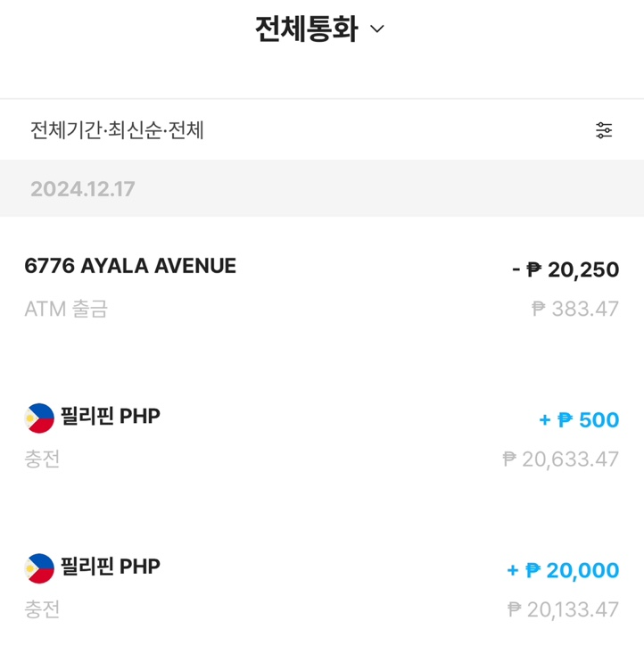The image size is (644, 654).
Task: Open the 전체기간 period filter text
Action: 65,130
